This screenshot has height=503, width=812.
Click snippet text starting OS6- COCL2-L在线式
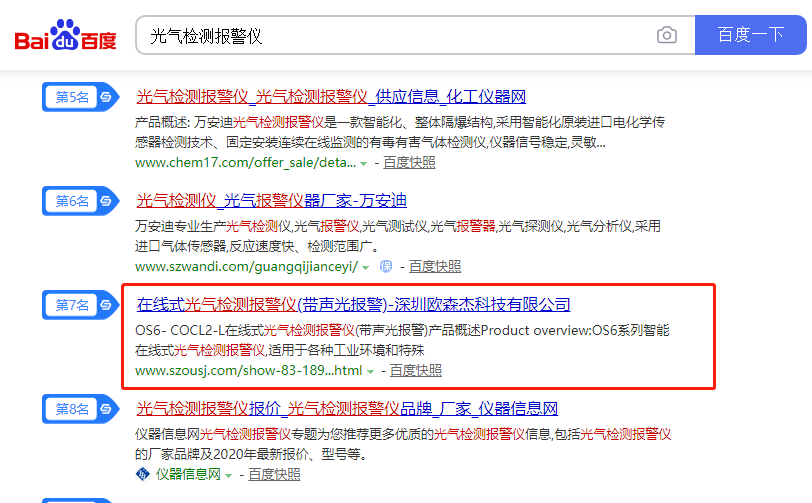tap(402, 340)
